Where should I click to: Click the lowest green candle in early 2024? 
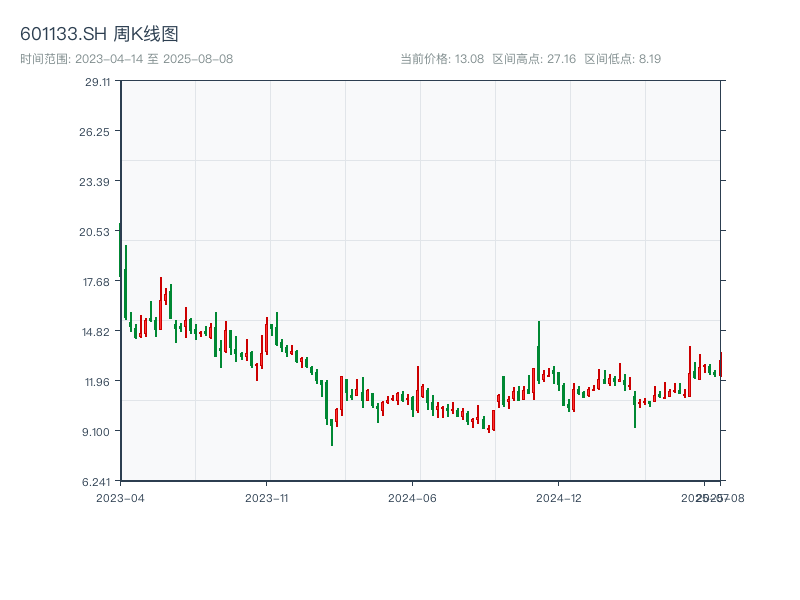pos(332,432)
